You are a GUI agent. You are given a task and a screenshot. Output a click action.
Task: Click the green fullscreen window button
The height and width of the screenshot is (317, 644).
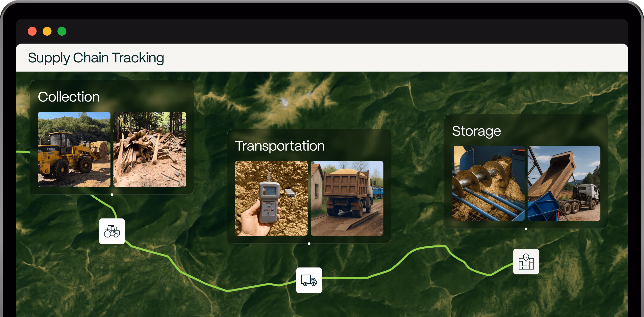(62, 31)
